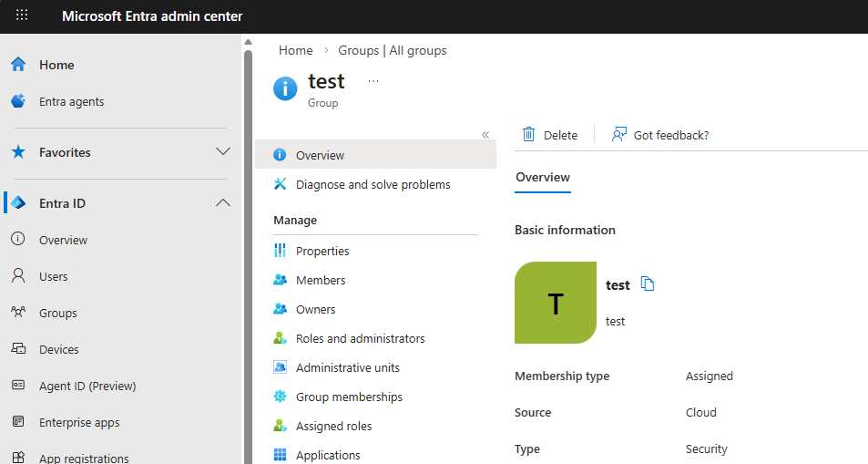Click the Home breadcrumb link

tap(295, 50)
